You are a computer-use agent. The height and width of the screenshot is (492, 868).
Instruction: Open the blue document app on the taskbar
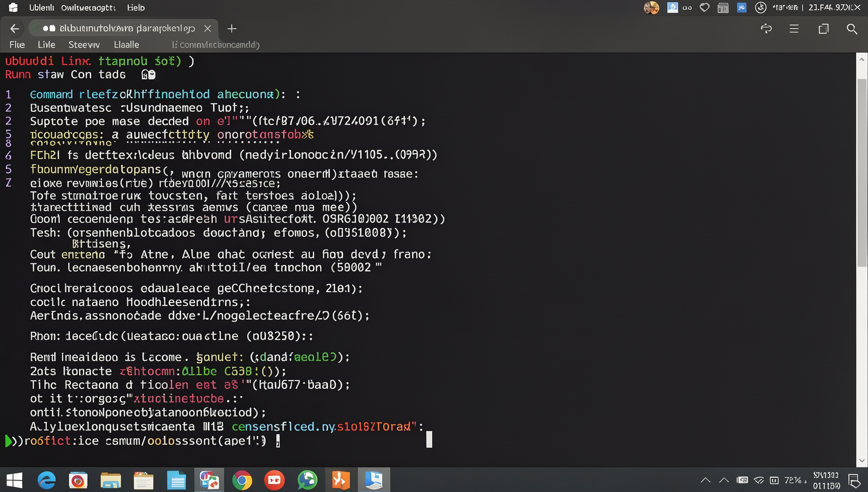tap(176, 481)
